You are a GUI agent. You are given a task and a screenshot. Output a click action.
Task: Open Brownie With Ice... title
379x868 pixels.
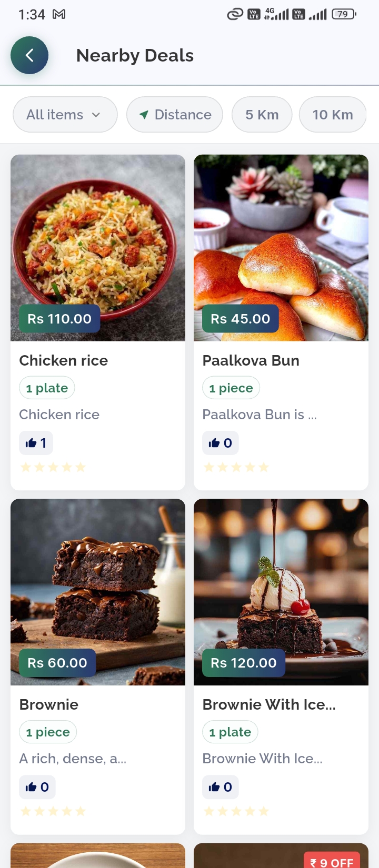269,704
